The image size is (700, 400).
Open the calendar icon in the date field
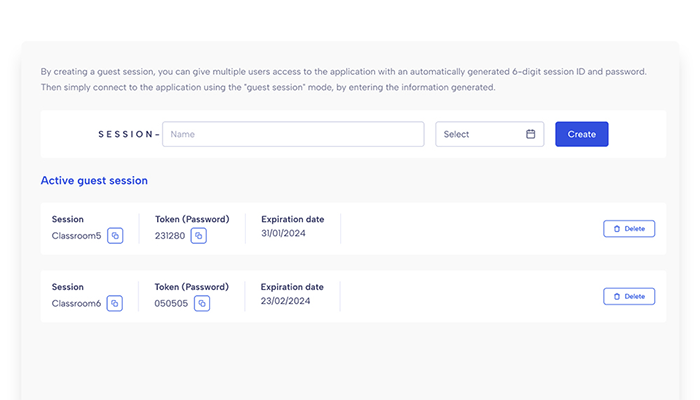[x=530, y=134]
